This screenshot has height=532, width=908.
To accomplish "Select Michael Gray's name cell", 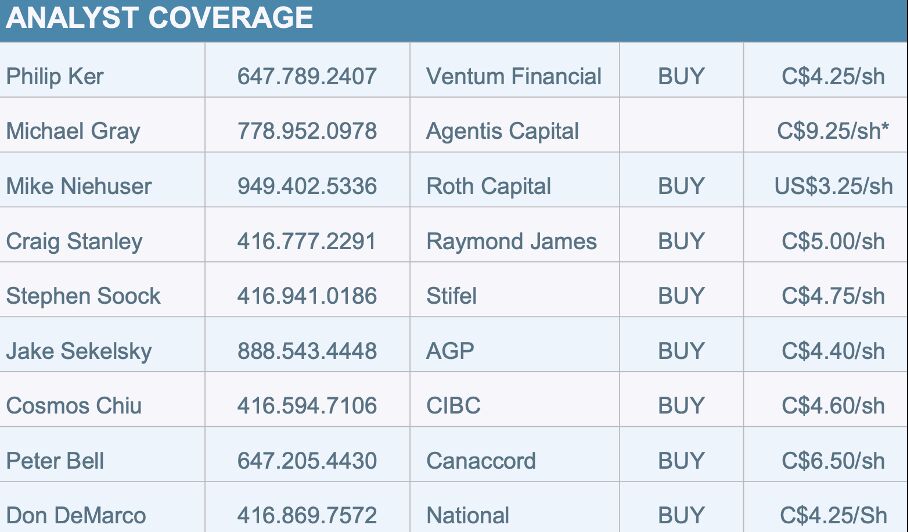I will 73,131.
